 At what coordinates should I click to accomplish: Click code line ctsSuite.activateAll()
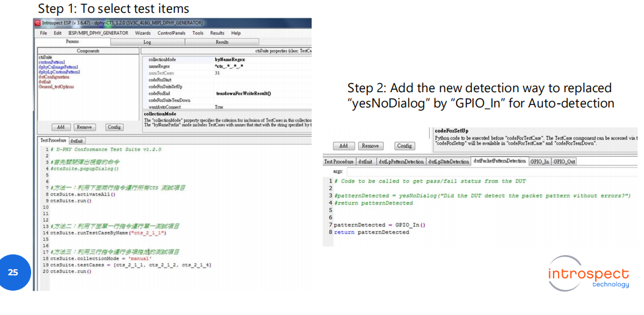pyautogui.click(x=83, y=194)
